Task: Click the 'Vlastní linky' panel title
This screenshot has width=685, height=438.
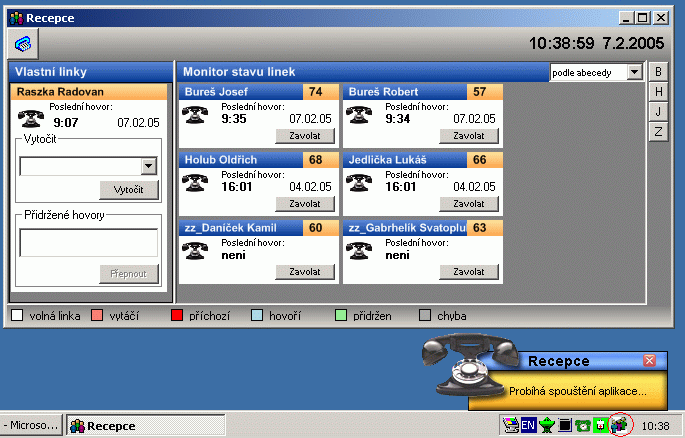Action: point(51,72)
